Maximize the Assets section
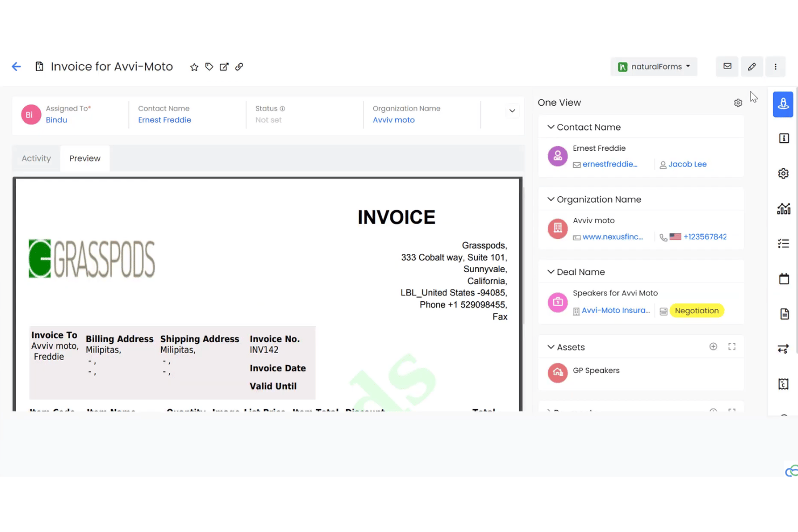Viewport: 798px width, 532px height. coord(732,347)
